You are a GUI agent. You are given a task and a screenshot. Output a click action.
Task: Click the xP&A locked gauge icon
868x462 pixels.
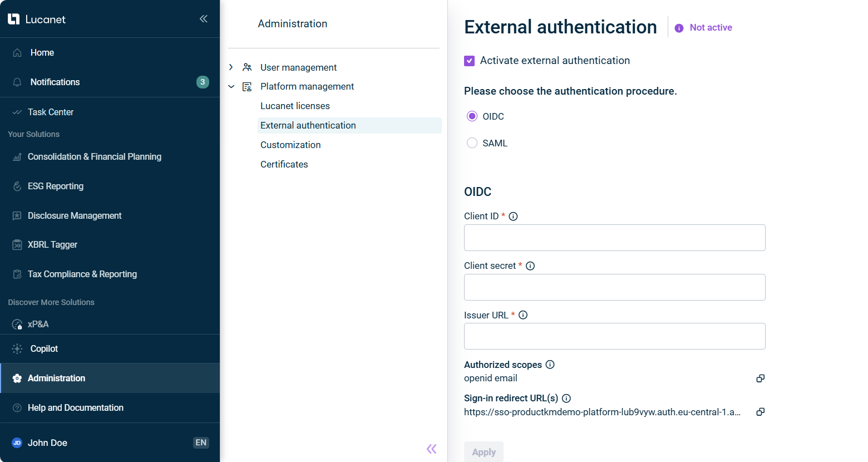17,324
